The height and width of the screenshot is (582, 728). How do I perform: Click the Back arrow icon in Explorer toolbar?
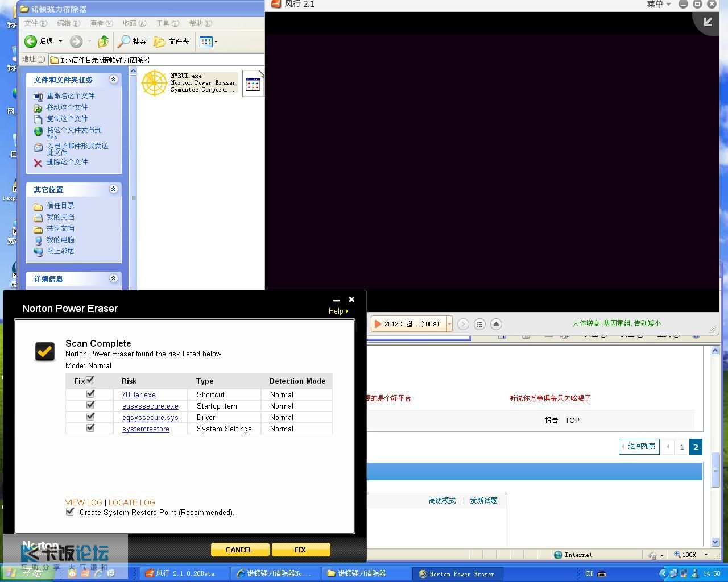[31, 41]
